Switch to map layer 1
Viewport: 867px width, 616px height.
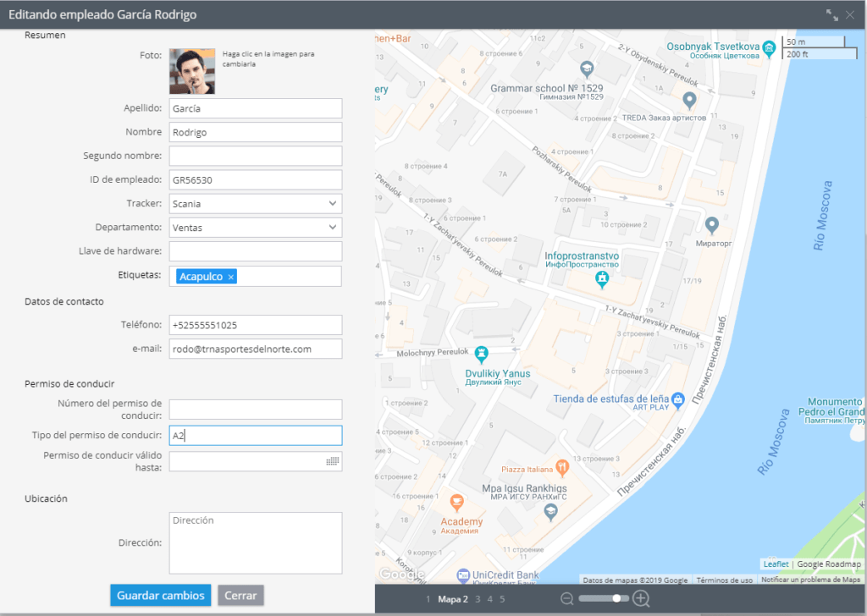tap(428, 599)
